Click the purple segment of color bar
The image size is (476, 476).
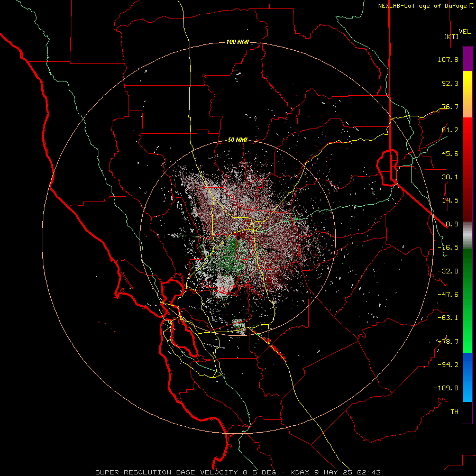467,59
